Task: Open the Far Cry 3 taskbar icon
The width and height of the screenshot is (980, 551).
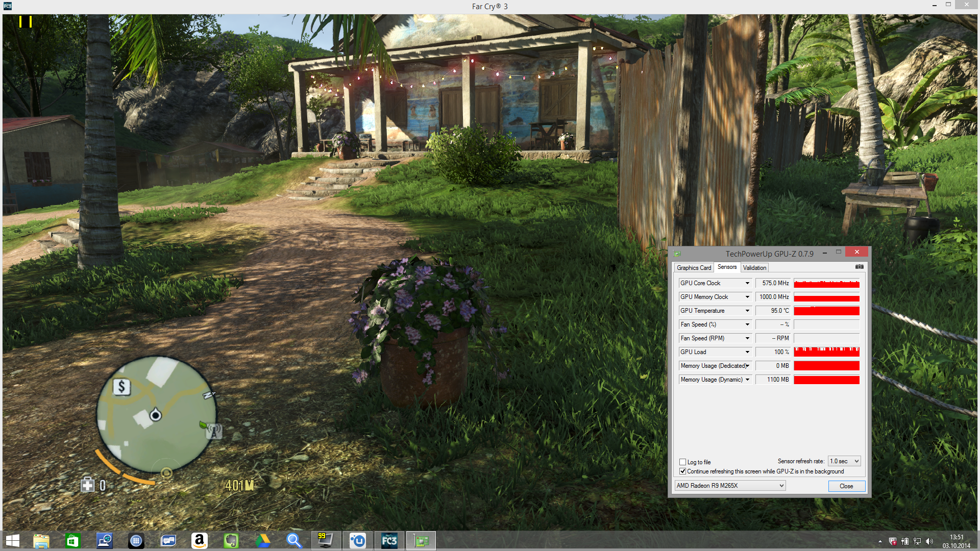Action: click(389, 541)
